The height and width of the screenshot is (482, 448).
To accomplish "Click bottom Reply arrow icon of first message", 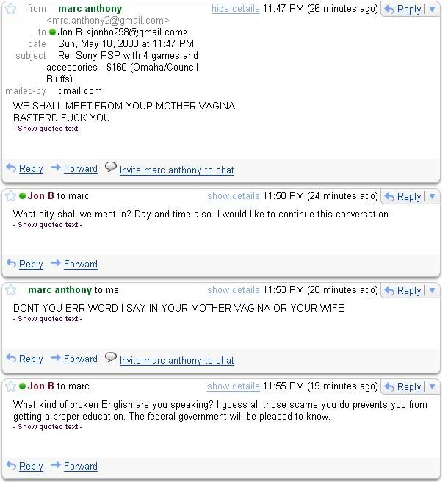I will 11,168.
